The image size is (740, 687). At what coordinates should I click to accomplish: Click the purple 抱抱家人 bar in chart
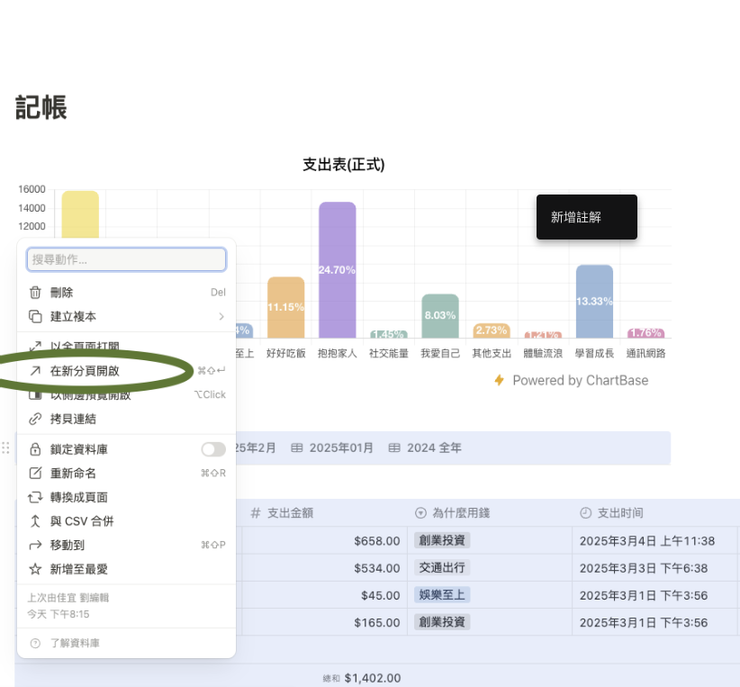pyautogui.click(x=337, y=270)
